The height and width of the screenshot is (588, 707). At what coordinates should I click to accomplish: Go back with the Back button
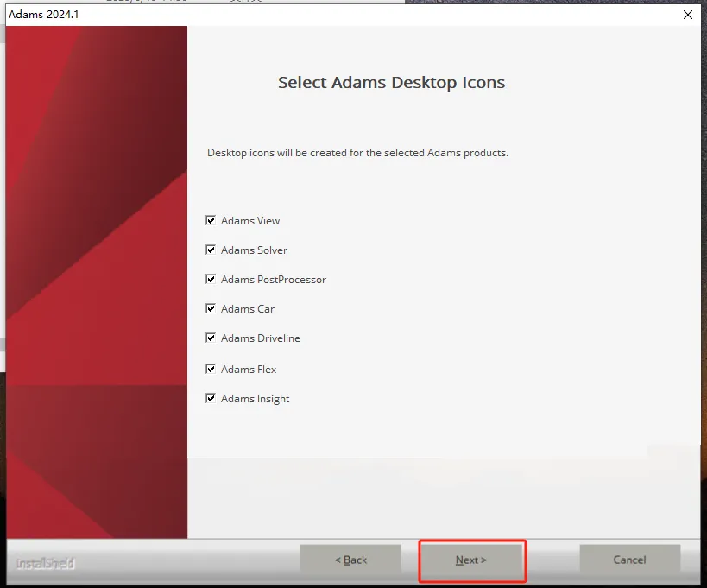point(350,560)
